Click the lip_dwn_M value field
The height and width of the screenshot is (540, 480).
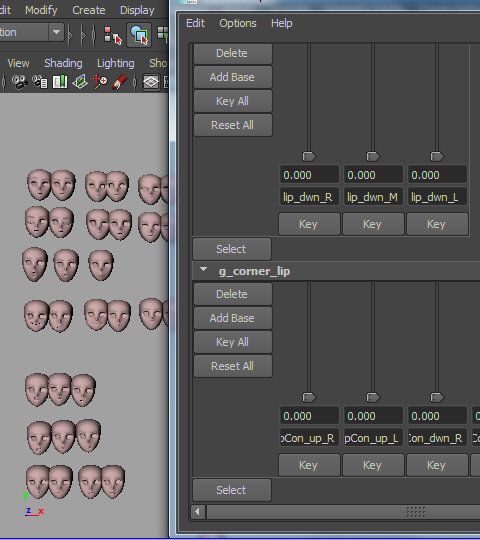(373, 175)
